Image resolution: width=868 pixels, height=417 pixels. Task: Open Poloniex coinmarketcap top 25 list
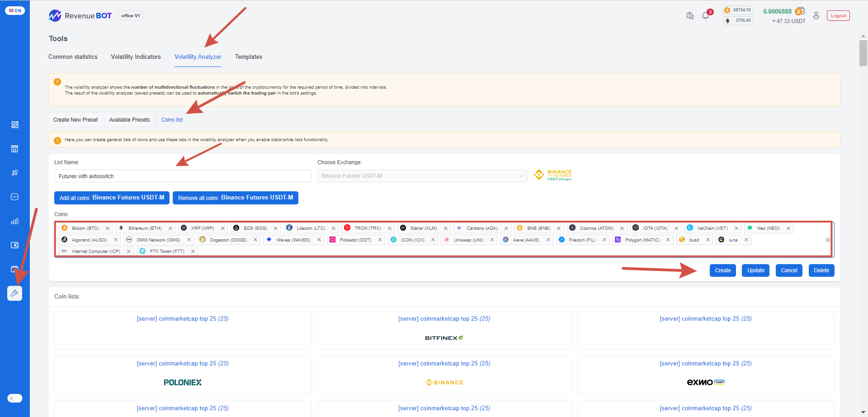point(183,375)
